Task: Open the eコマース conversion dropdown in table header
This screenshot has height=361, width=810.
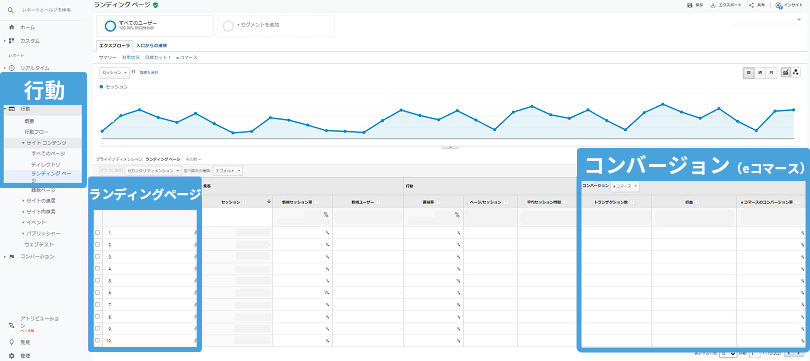Action: coord(625,186)
